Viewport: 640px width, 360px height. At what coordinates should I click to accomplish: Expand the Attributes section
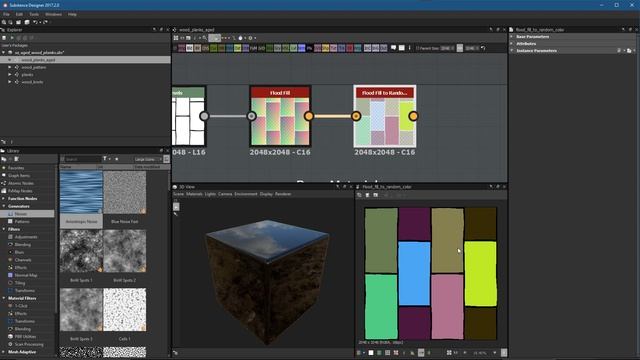511,44
